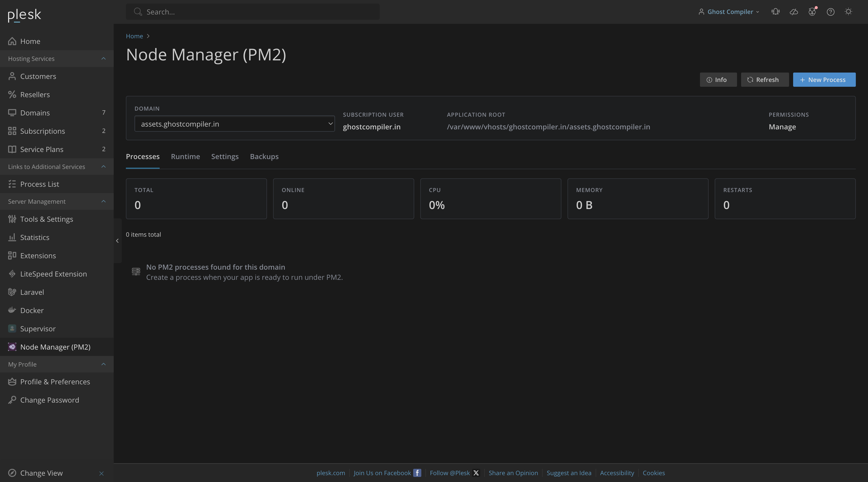Open Tools & Settings
This screenshot has width=868, height=482.
57,219
